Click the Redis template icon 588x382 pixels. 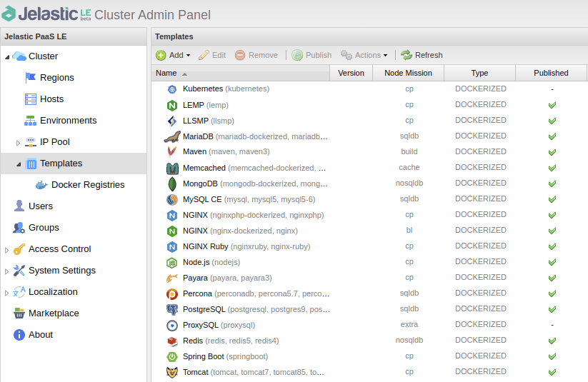[x=171, y=341]
